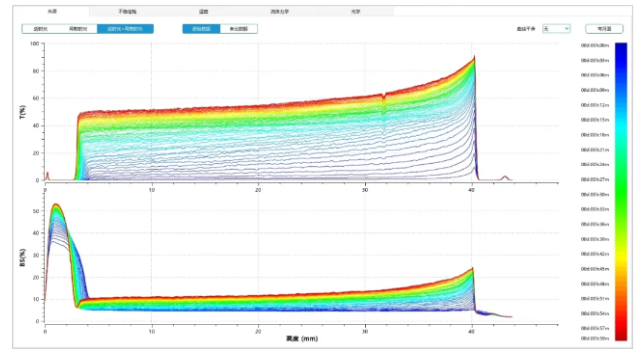This screenshot has height=361, width=644.
Task: Click the button beside the smoothing dropdown
Action: 604,29
